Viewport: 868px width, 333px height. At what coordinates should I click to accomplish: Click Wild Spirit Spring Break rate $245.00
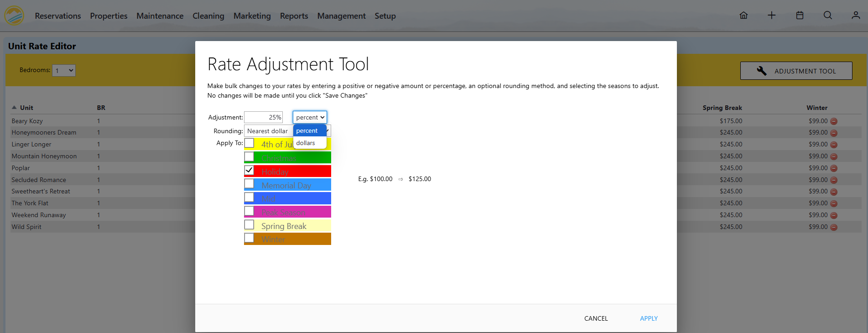(x=731, y=227)
